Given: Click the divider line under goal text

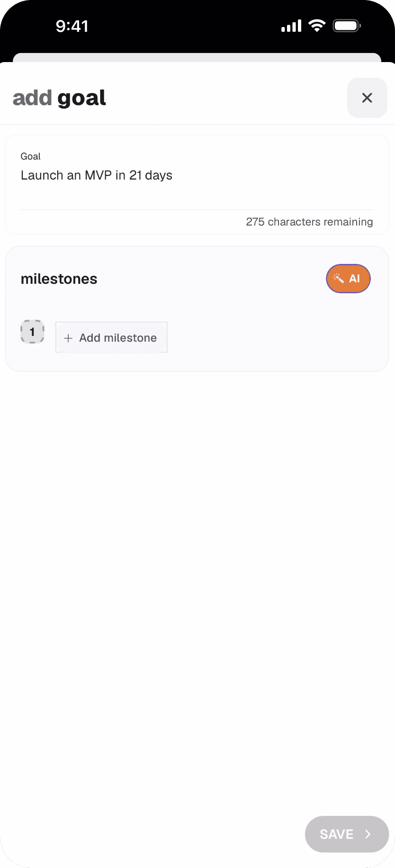Looking at the screenshot, I should tap(197, 209).
